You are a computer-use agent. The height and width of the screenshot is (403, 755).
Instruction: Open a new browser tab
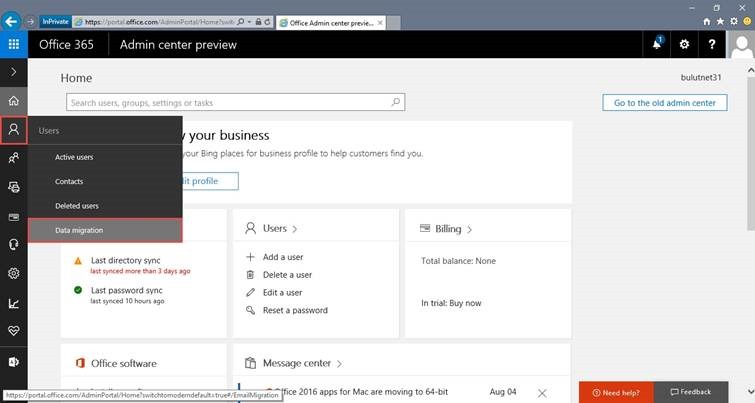[x=393, y=23]
